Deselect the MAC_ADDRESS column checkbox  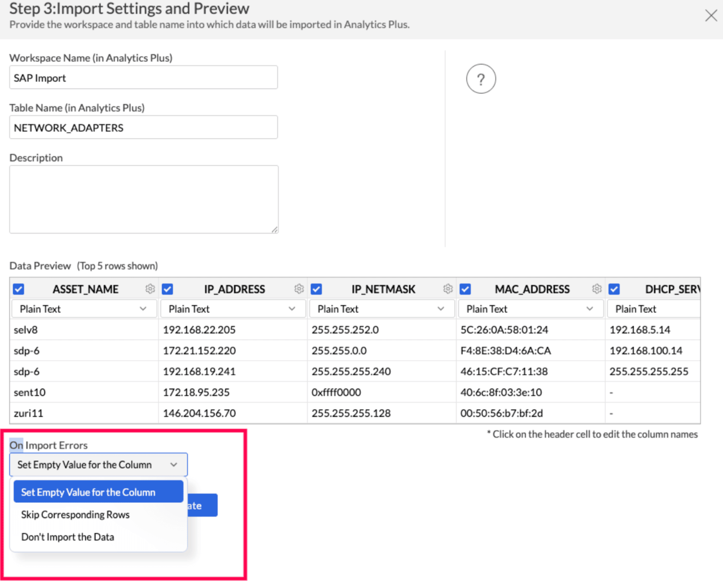tap(465, 289)
